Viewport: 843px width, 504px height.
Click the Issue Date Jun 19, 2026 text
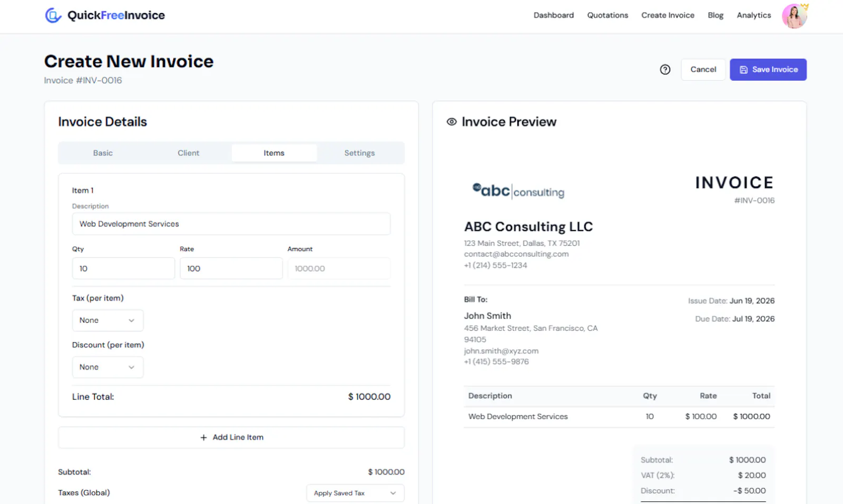pos(731,301)
